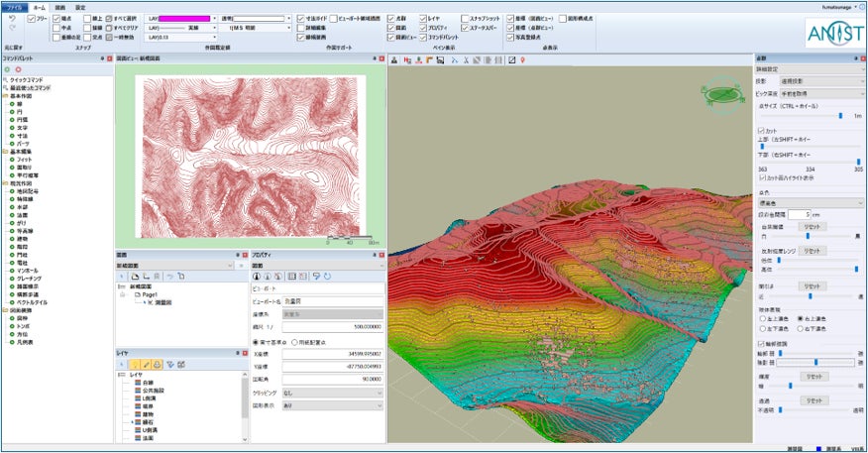Select the 公共施設 layer in the layer tree
This screenshot has width=868, height=453.
coord(156,390)
